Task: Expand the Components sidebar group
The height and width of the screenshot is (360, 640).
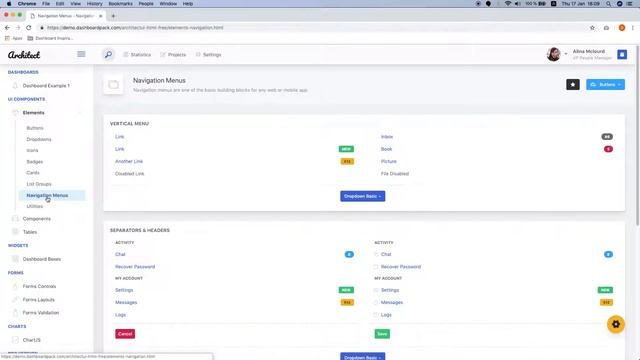Action: tap(47, 219)
